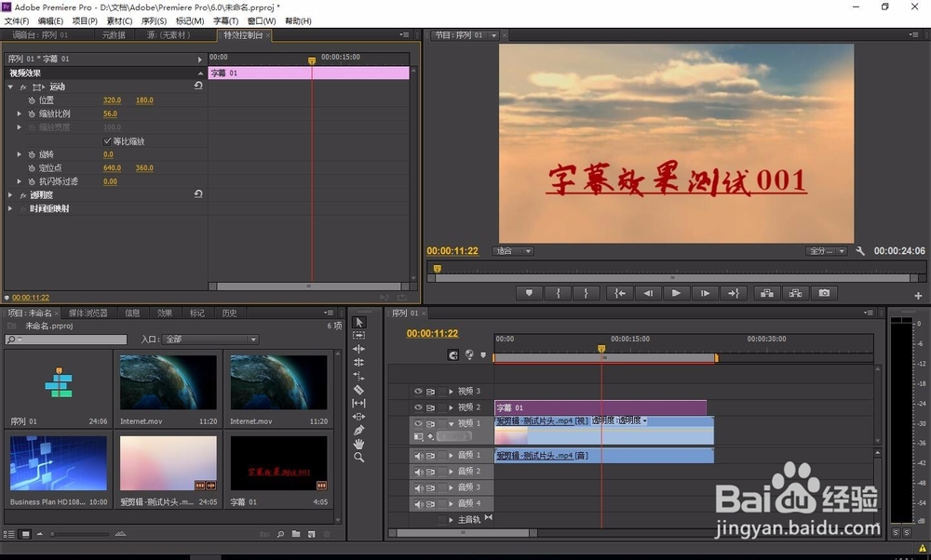The width and height of the screenshot is (931, 560).
Task: Click the Export Frame camera icon
Action: (824, 293)
